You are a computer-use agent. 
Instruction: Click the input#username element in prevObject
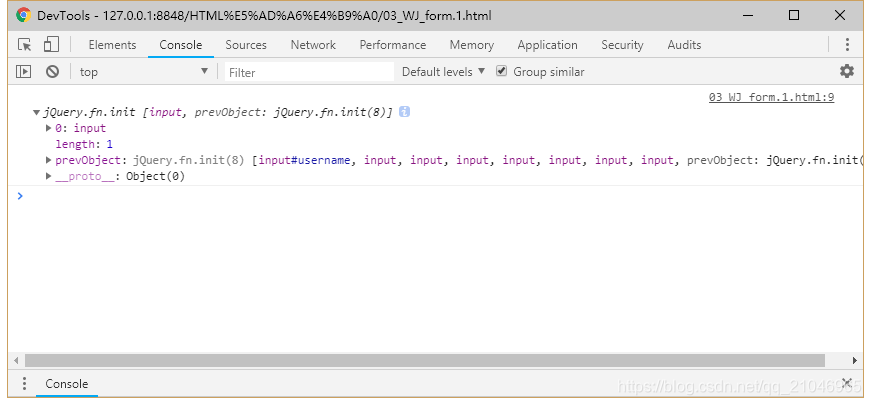pos(303,161)
